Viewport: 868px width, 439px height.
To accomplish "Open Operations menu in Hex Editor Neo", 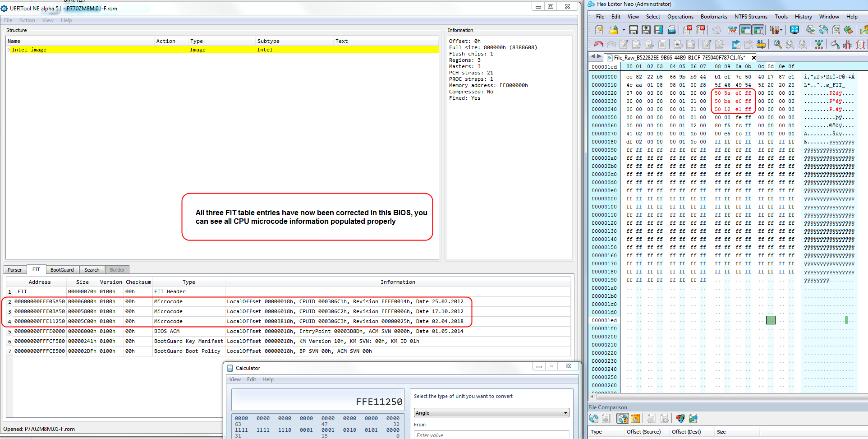I will click(680, 17).
